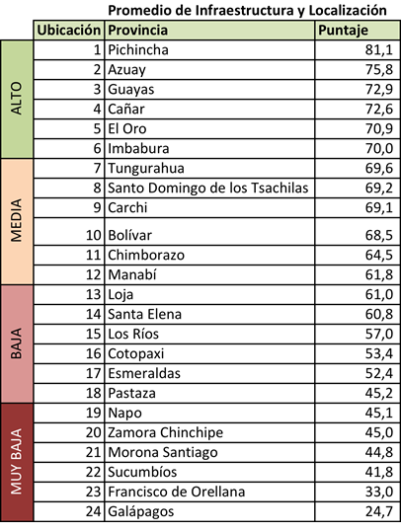401x532 pixels.
Task: Click rank number 16 for Cotopaxi
Action: pyautogui.click(x=69, y=353)
